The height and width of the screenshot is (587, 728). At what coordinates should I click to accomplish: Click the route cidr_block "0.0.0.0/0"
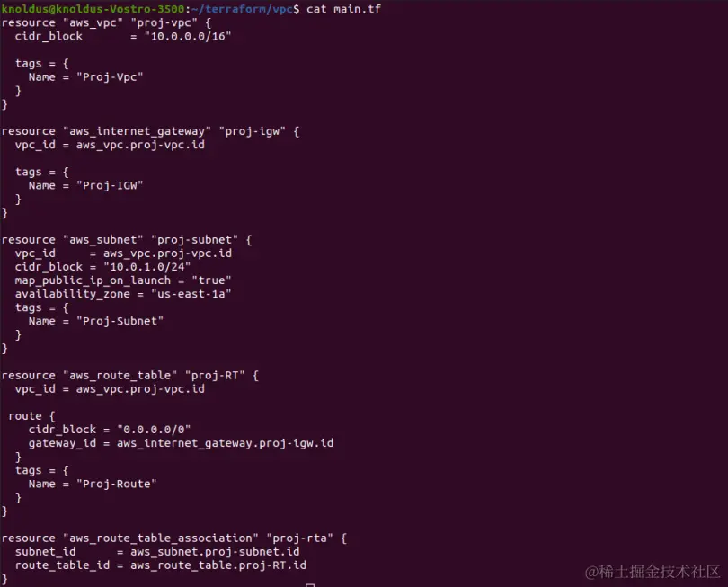pyautogui.click(x=154, y=430)
